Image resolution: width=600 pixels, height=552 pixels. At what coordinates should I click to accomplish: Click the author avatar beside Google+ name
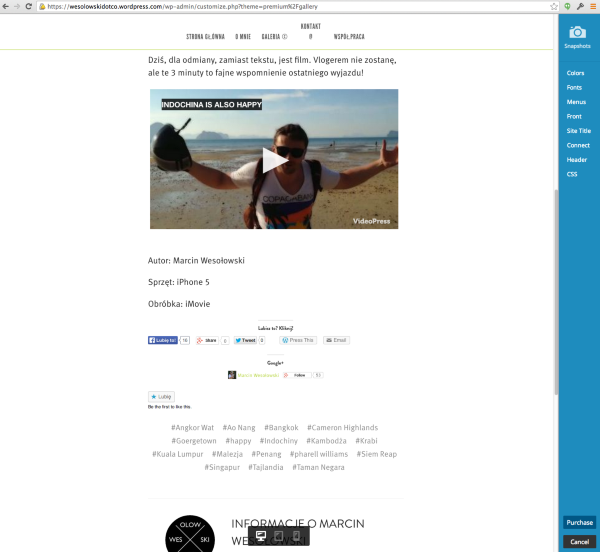(232, 375)
